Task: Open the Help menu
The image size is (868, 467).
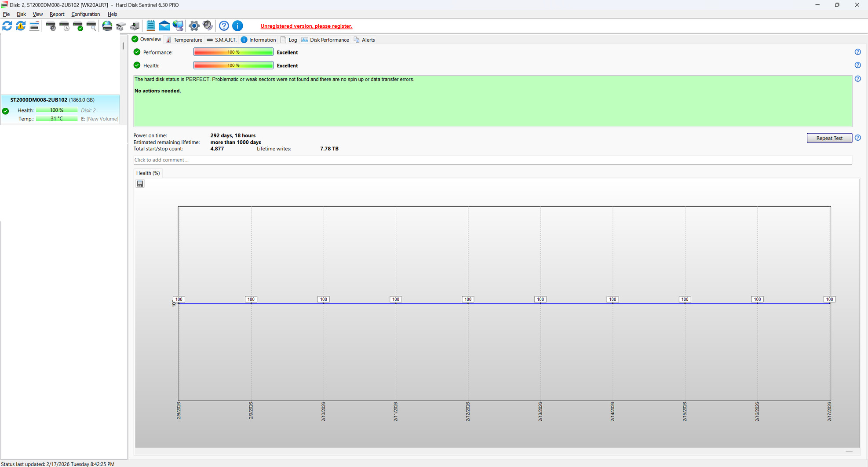Action: pyautogui.click(x=112, y=14)
